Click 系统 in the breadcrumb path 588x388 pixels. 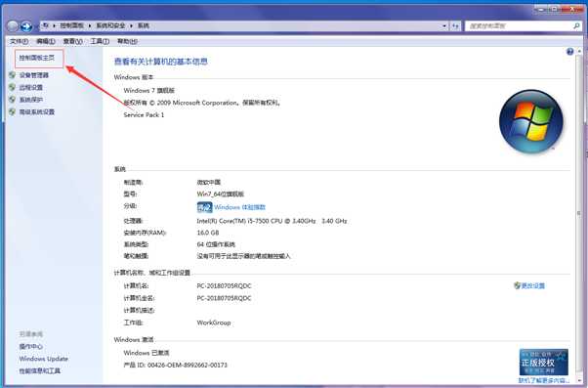coord(144,25)
